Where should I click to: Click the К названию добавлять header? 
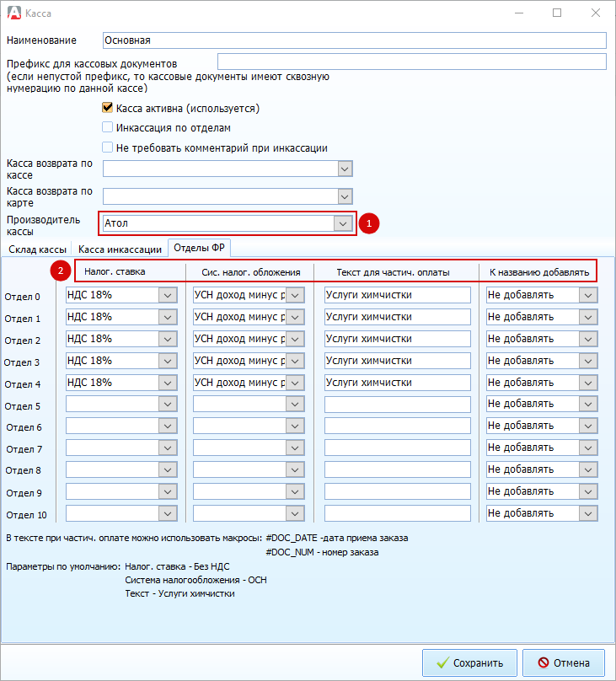539,272
